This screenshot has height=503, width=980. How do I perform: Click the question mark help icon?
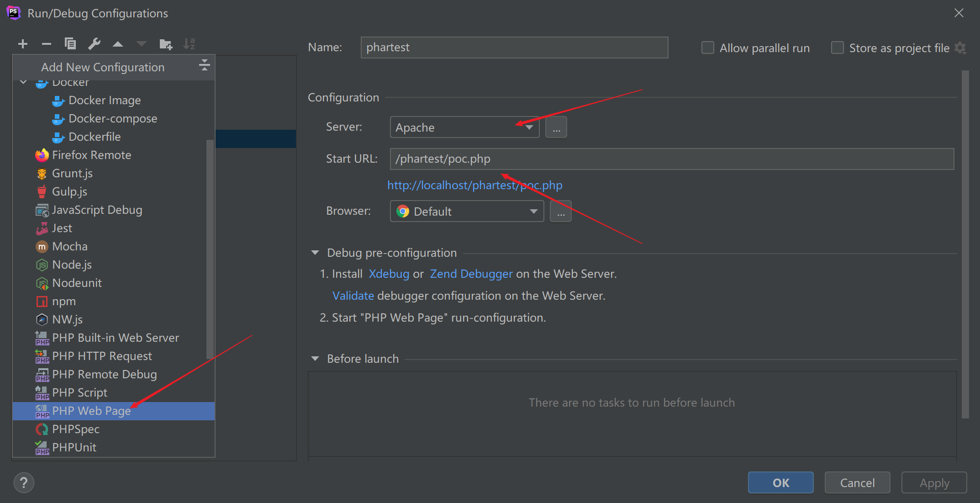(x=24, y=482)
